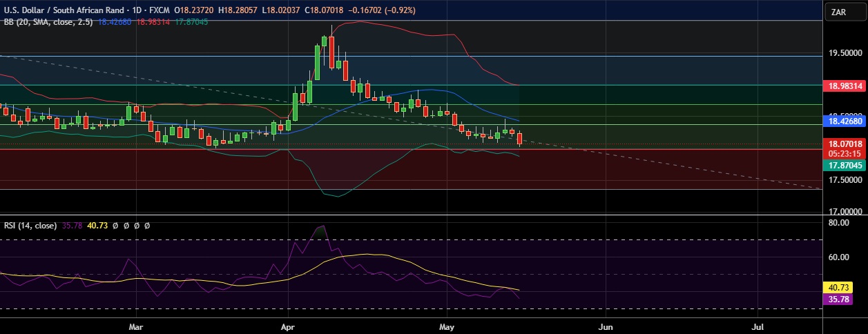Click the yellow 40.73 RSI scale label
Image resolution: width=868 pixels, height=334 pixels.
838,288
